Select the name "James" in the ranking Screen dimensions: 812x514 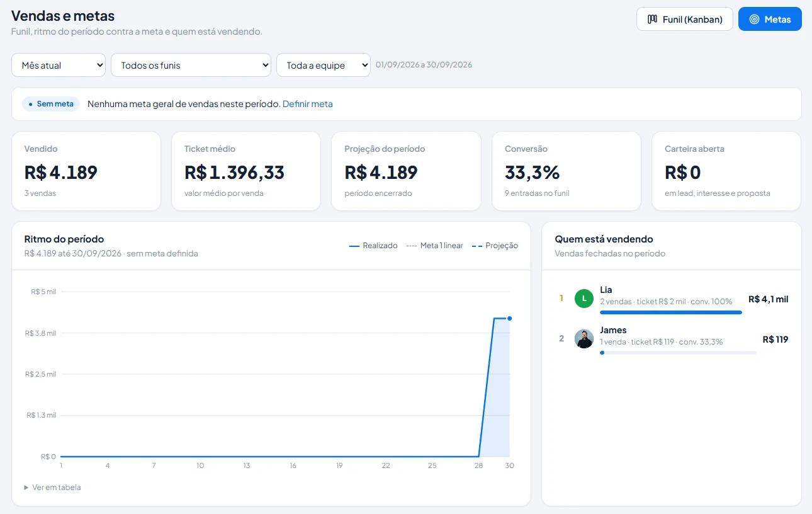pyautogui.click(x=613, y=330)
